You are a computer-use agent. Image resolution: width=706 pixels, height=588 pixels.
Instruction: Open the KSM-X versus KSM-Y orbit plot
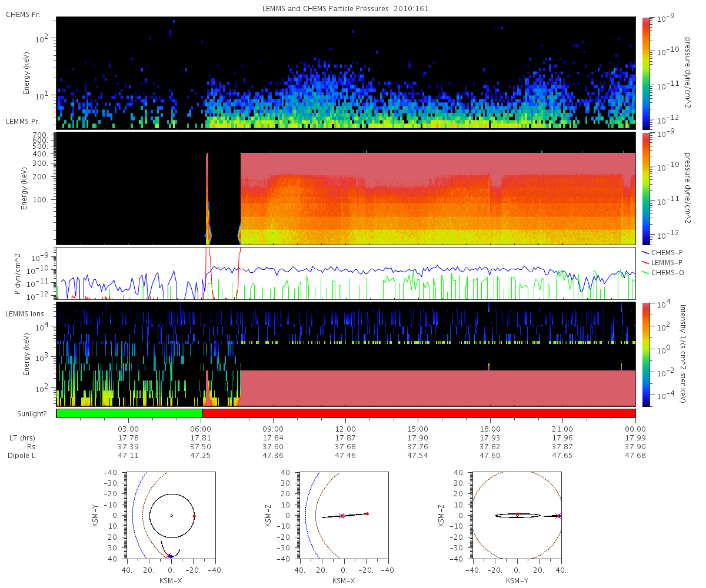coord(171,516)
